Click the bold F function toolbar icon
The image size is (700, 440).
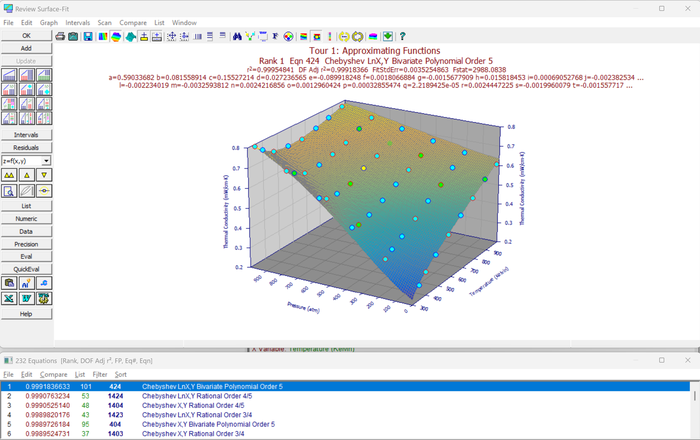pos(275,37)
